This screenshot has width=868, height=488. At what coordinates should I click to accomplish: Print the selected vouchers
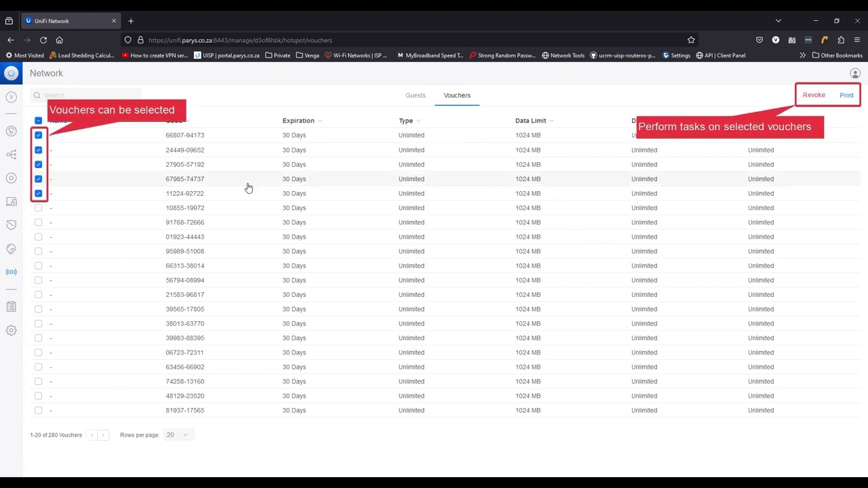click(846, 95)
